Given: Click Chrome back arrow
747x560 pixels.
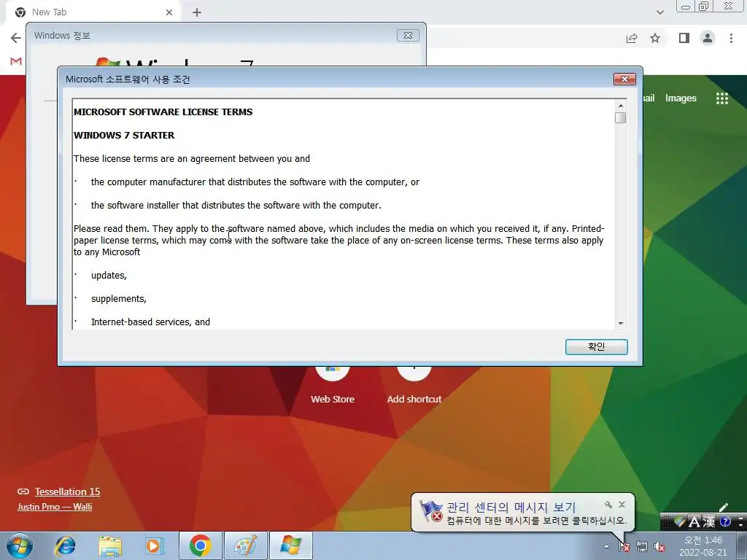Looking at the screenshot, I should pyautogui.click(x=16, y=38).
